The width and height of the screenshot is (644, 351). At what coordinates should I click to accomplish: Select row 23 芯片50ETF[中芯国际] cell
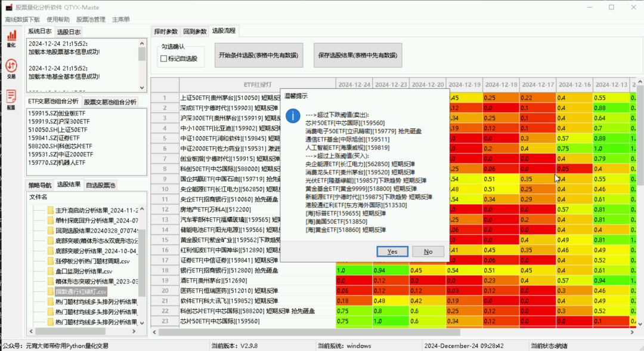coord(258,321)
